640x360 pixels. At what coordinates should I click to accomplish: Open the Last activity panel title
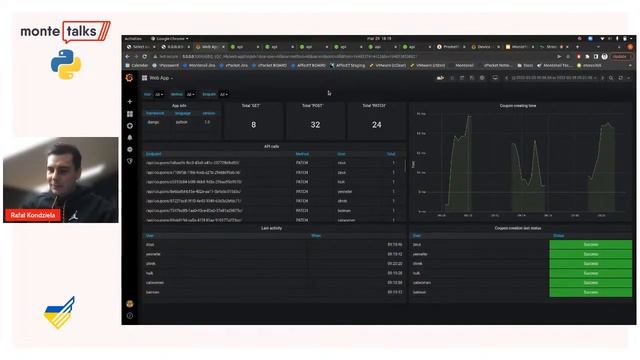(271, 228)
